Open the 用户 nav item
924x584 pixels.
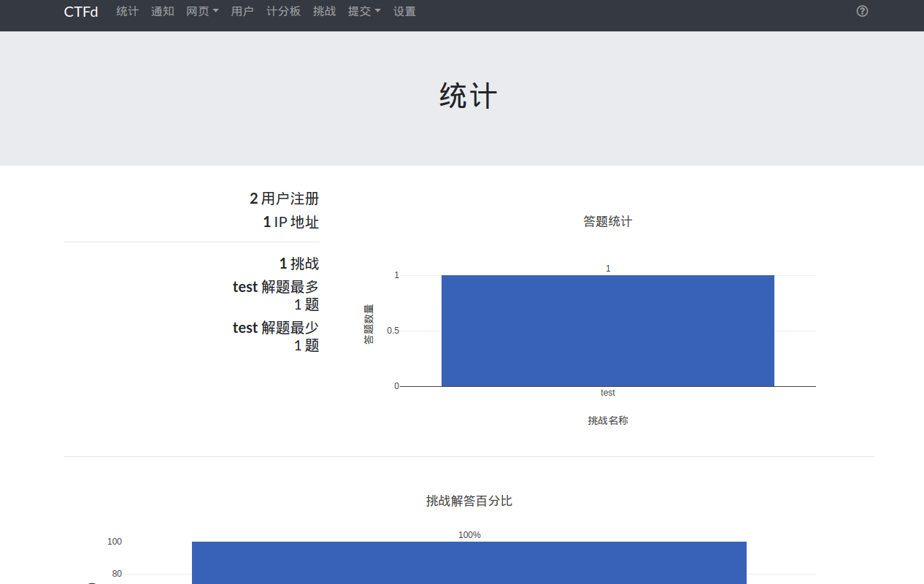[x=242, y=12]
